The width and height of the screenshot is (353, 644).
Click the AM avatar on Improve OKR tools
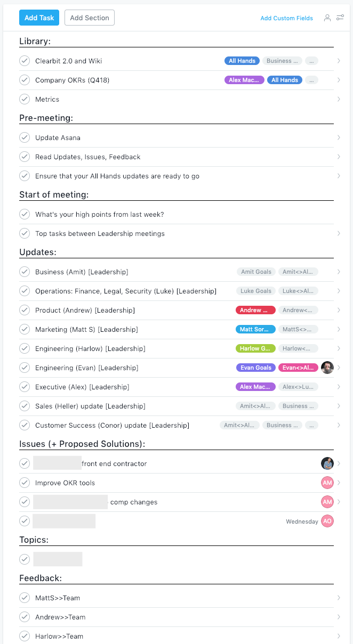tap(327, 483)
